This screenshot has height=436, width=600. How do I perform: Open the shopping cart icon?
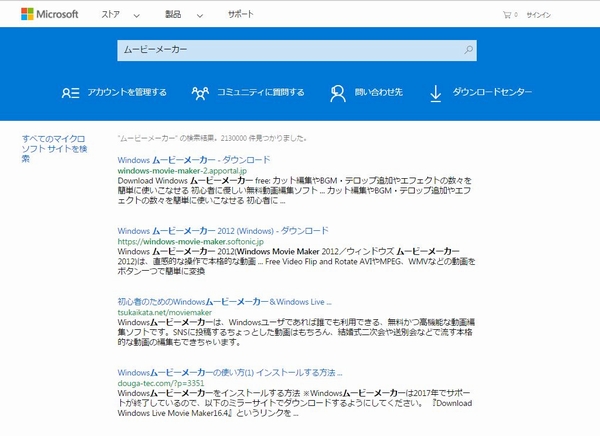(507, 15)
